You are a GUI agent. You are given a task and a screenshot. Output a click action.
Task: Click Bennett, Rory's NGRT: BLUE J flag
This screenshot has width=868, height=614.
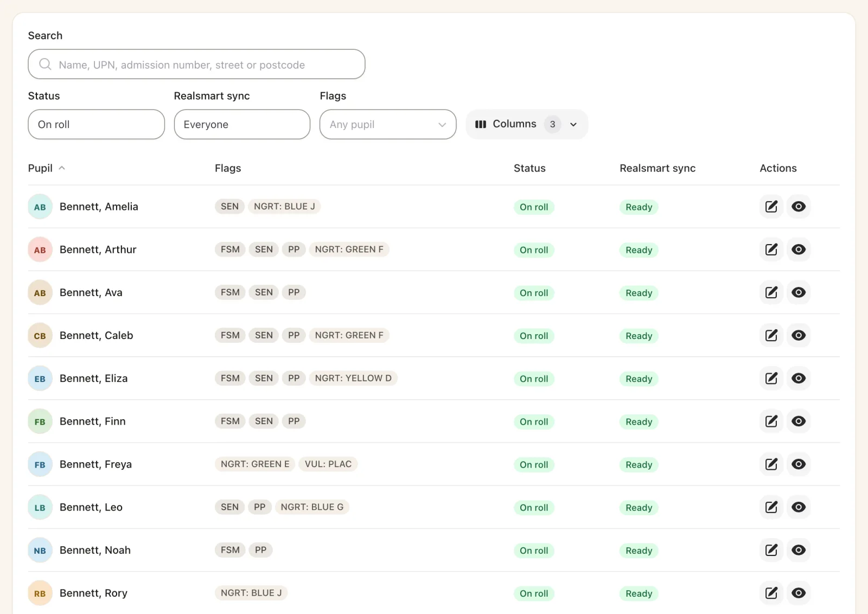click(x=251, y=593)
